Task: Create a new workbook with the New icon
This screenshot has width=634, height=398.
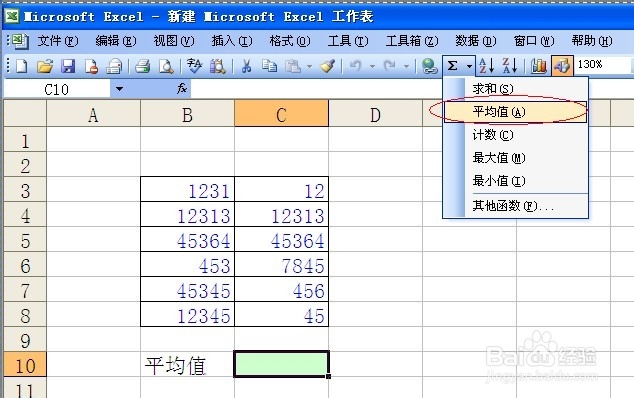Action: (21, 66)
